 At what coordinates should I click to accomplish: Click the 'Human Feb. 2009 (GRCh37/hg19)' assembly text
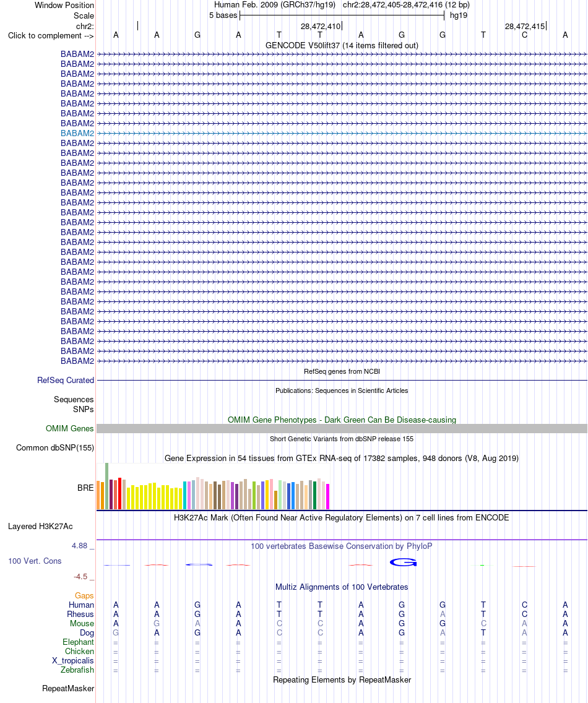(x=274, y=5)
